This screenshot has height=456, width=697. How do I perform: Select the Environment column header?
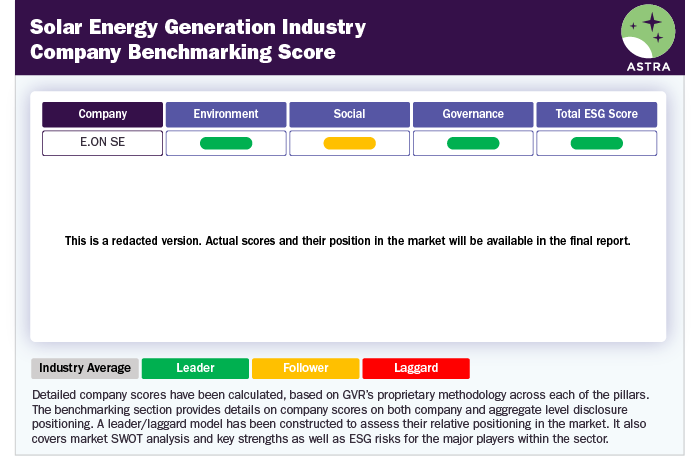click(x=226, y=115)
